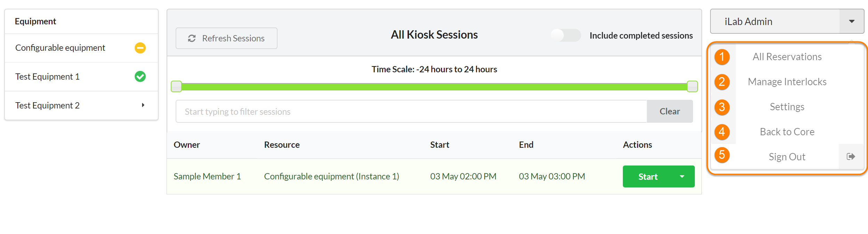Click the yellow minus status icon

point(140,48)
